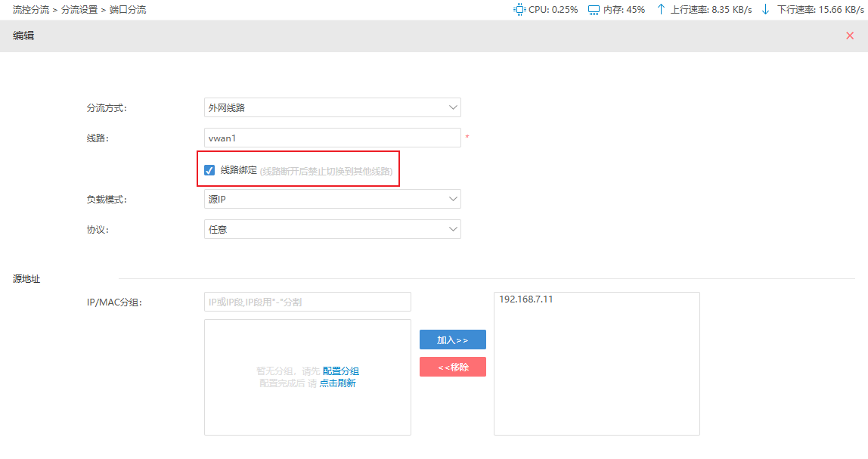
Task: Close the edit panel with red X
Action: click(x=850, y=36)
